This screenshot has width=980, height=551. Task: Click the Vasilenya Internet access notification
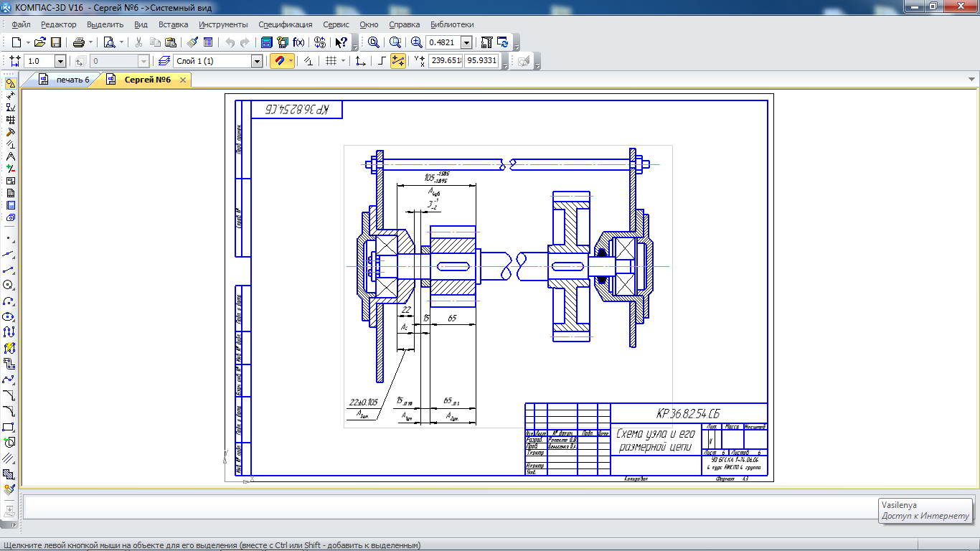click(925, 510)
